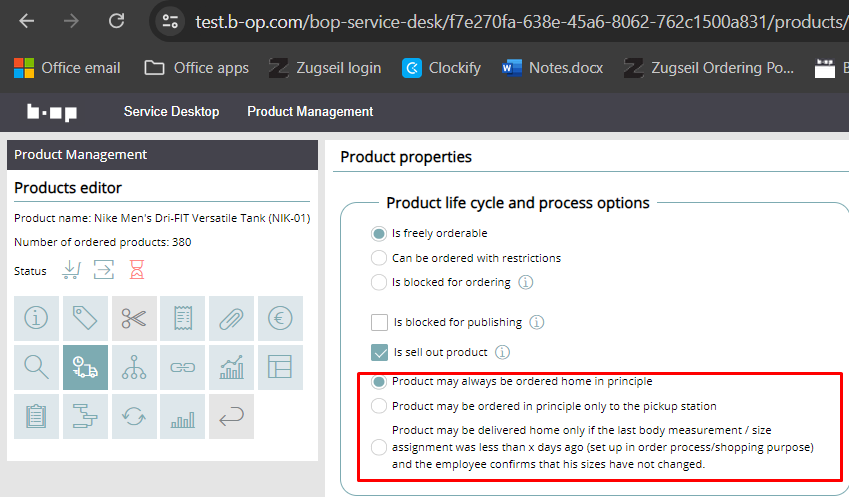Open the magnifying glass search tile

(36, 368)
